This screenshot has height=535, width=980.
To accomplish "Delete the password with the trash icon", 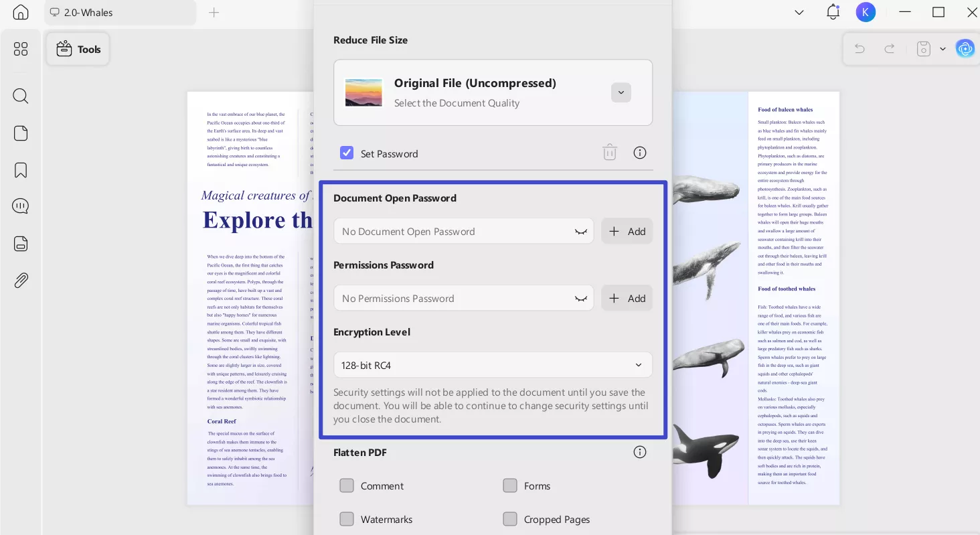I will coord(609,153).
